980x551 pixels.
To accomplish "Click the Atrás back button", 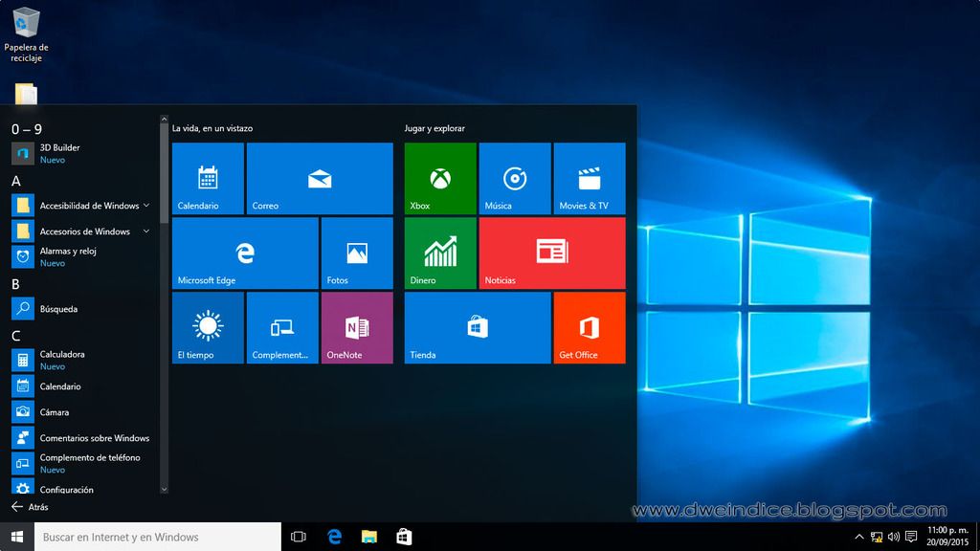I will pyautogui.click(x=30, y=507).
